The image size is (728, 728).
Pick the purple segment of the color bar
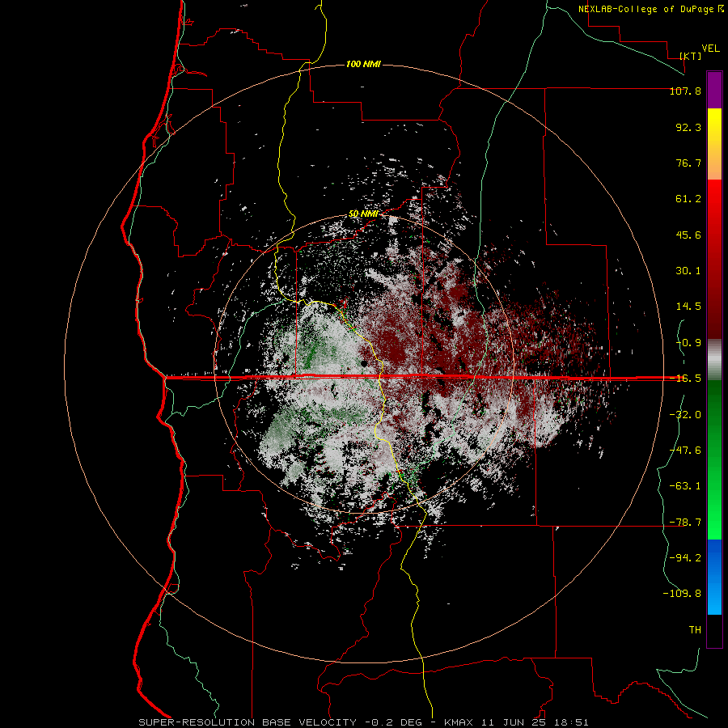(x=714, y=90)
